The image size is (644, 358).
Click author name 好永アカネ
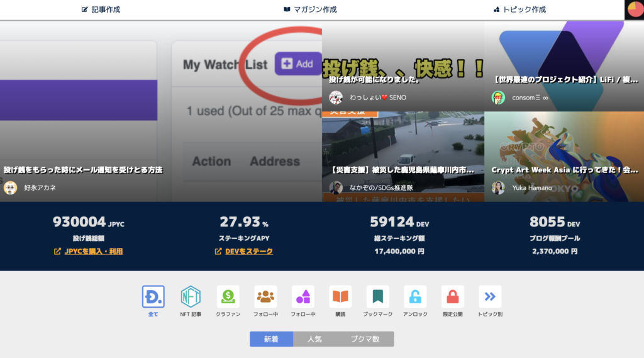pyautogui.click(x=40, y=188)
